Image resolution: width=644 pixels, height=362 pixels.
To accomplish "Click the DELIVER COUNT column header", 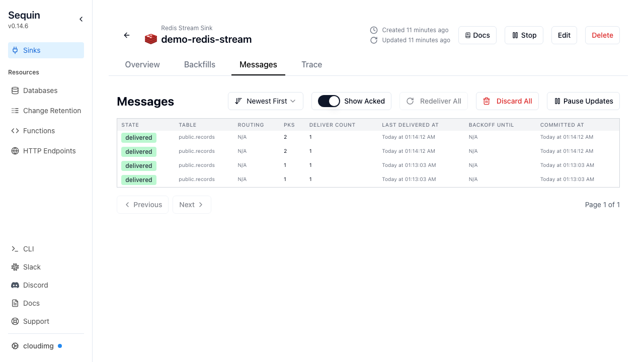I will [332, 125].
